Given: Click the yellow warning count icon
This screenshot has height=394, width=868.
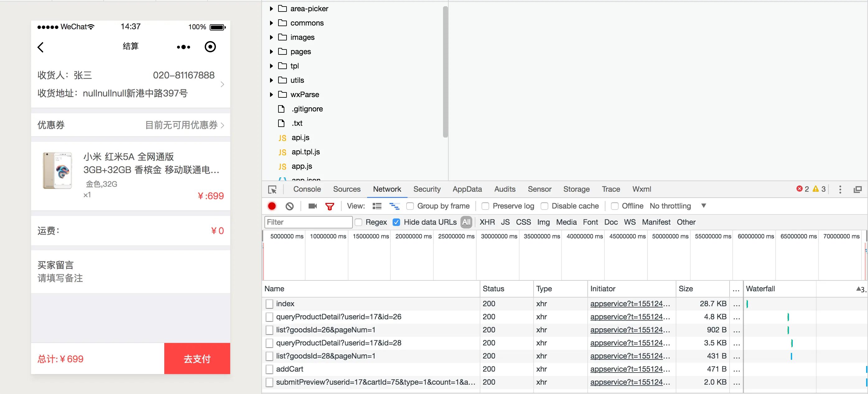Looking at the screenshot, I should click(x=815, y=189).
